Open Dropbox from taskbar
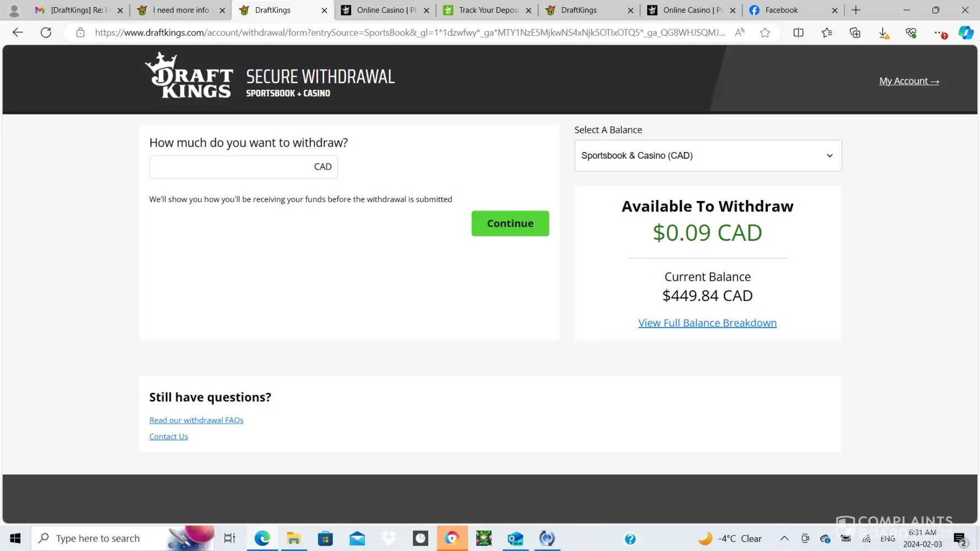The width and height of the screenshot is (980, 551). [x=389, y=538]
